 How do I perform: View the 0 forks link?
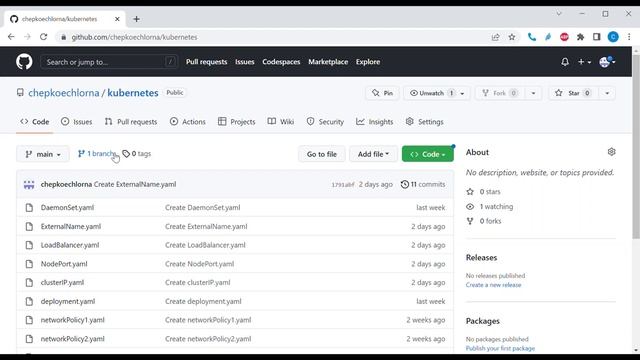pos(484,221)
